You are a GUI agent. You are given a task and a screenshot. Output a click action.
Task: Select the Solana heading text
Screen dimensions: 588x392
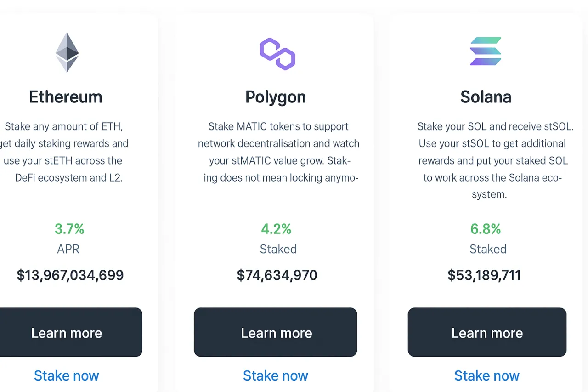click(x=486, y=97)
